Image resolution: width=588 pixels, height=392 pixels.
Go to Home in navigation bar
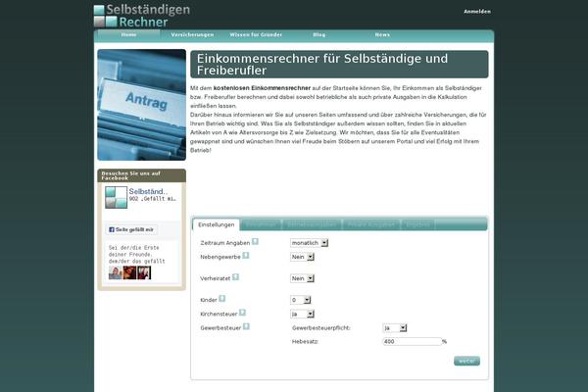[x=128, y=35]
